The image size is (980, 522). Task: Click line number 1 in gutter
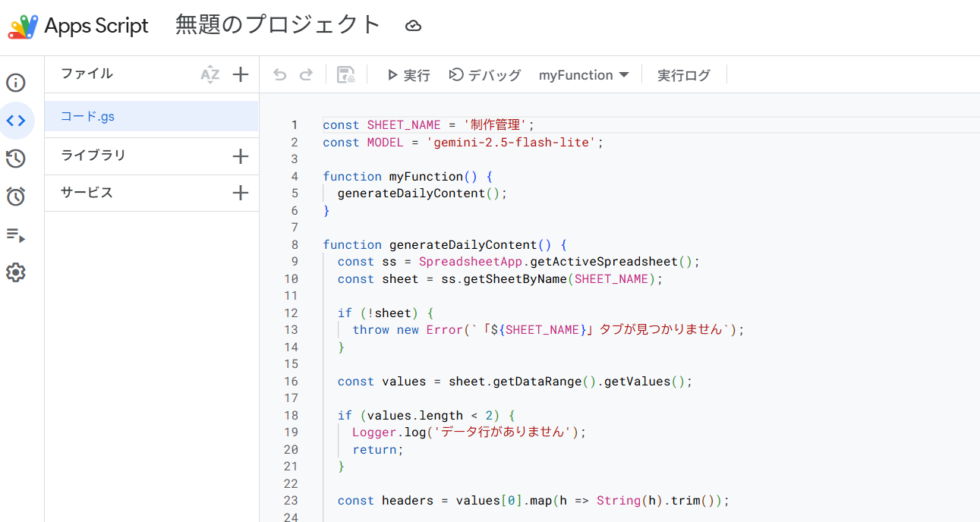coord(295,125)
